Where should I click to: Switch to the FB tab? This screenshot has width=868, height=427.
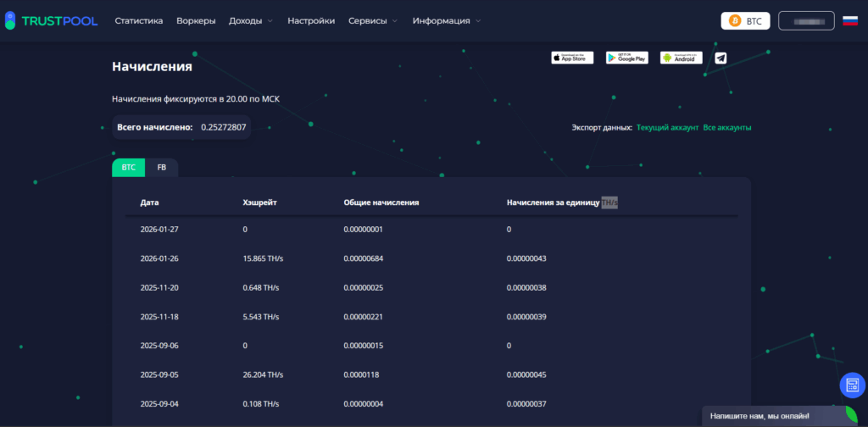pos(162,168)
